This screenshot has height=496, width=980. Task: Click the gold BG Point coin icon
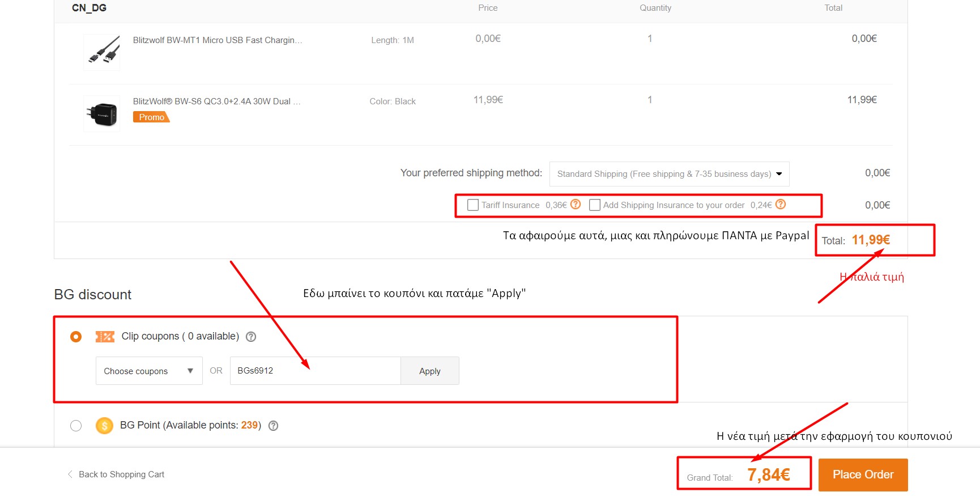[104, 425]
